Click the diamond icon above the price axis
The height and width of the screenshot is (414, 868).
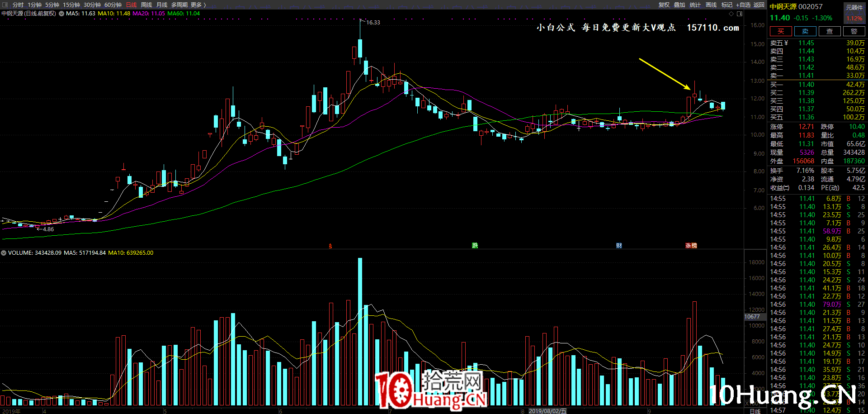[731, 14]
